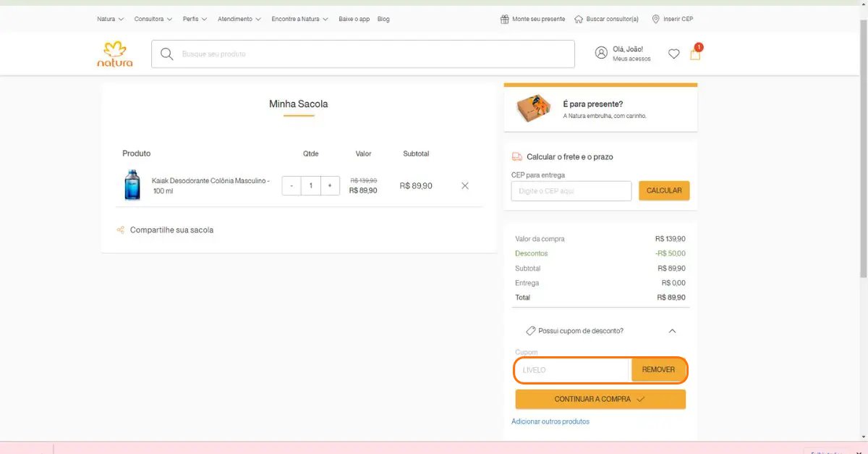Click the Calcular button
This screenshot has width=868, height=454.
[x=664, y=190]
